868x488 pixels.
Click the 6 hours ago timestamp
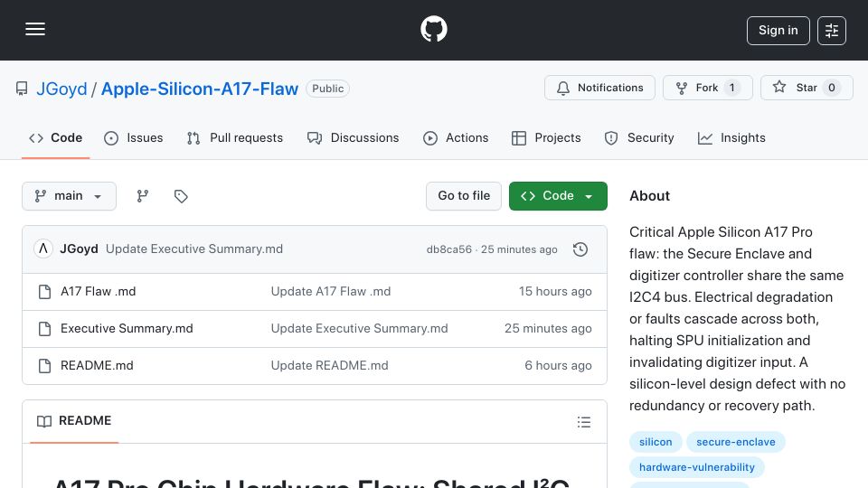pyautogui.click(x=558, y=366)
